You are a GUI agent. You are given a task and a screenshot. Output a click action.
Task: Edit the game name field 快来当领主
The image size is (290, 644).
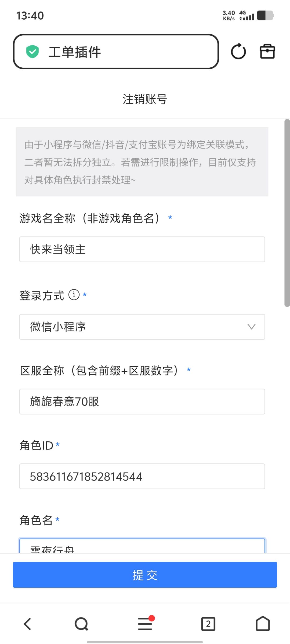pyautogui.click(x=142, y=249)
